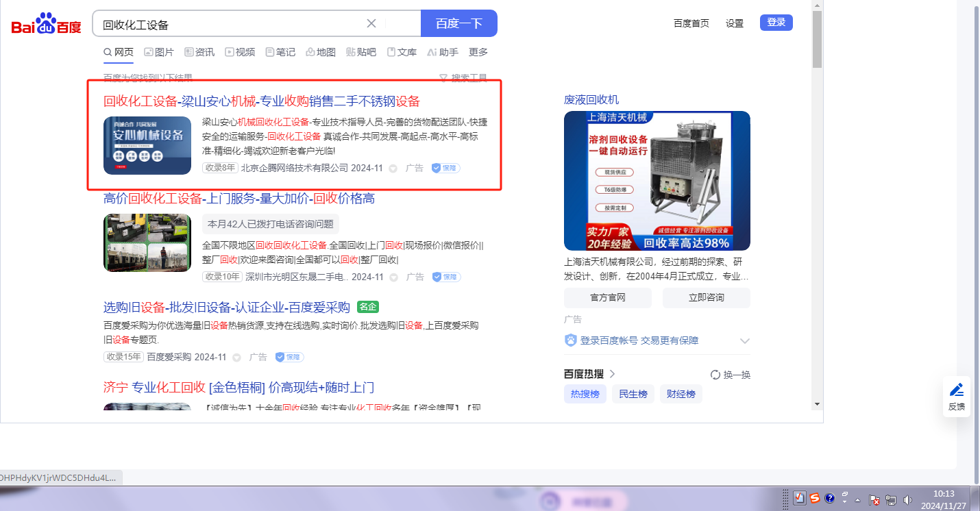
Task: Click 本月42人已拨打电话咨询问题 label
Action: pyautogui.click(x=271, y=224)
